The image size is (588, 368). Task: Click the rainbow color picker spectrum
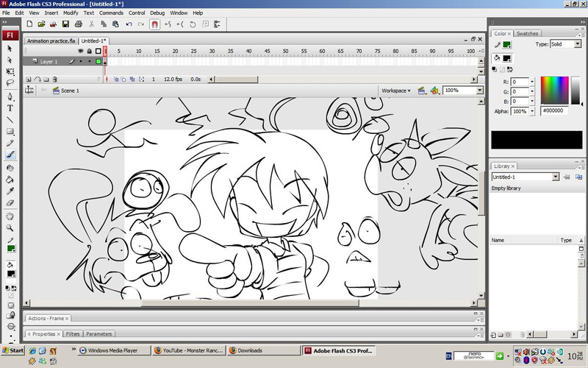[x=555, y=90]
